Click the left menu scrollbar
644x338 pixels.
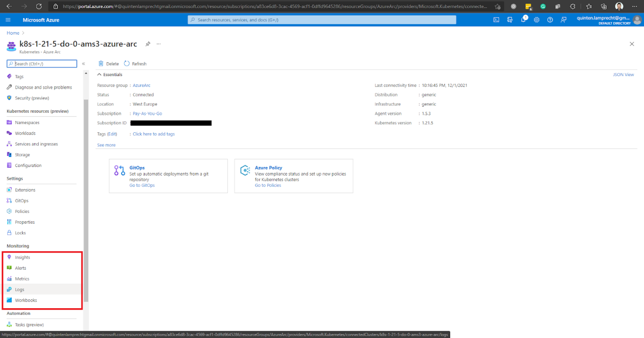[86, 200]
